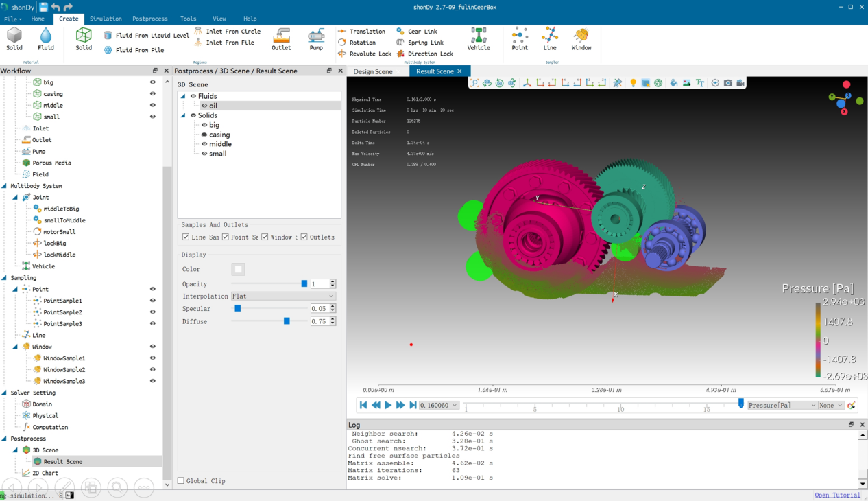
Task: Open the Interpolation Flat dropdown
Action: coord(283,296)
